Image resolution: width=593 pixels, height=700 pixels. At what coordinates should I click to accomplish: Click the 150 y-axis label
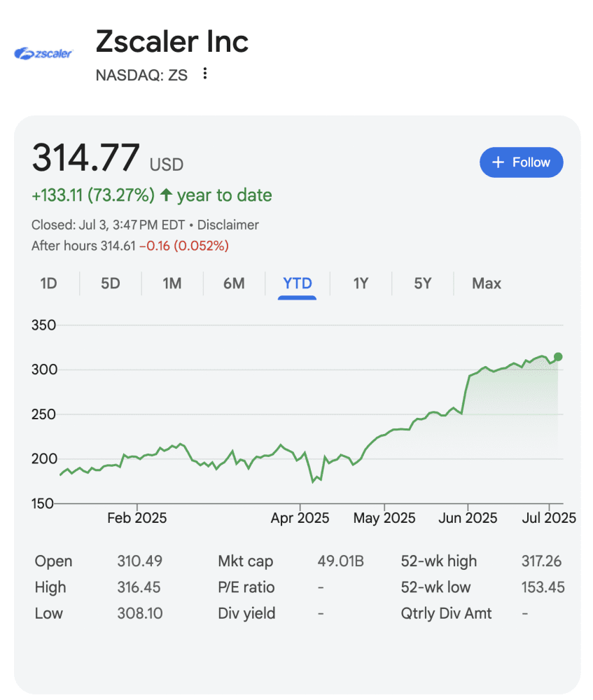pos(43,503)
